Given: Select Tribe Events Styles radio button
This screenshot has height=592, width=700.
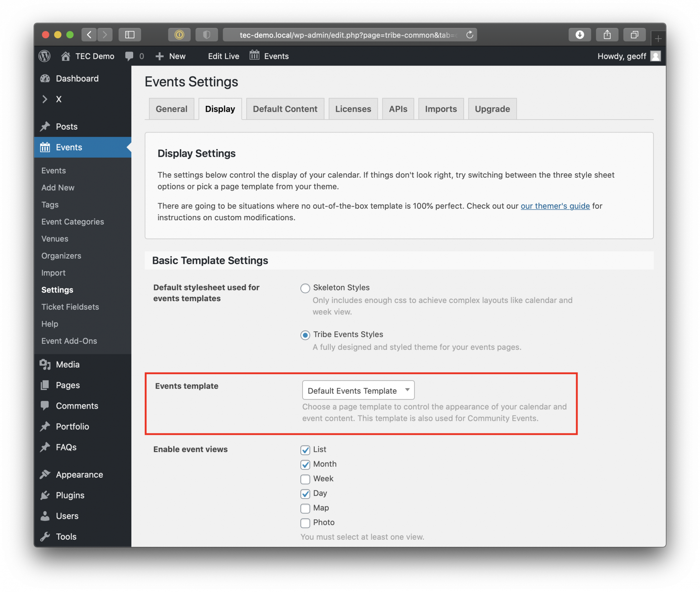Looking at the screenshot, I should pyautogui.click(x=305, y=335).
